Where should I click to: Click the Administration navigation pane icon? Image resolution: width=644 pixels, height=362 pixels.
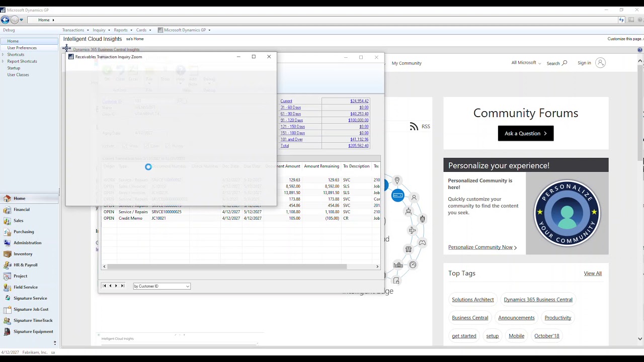point(7,243)
